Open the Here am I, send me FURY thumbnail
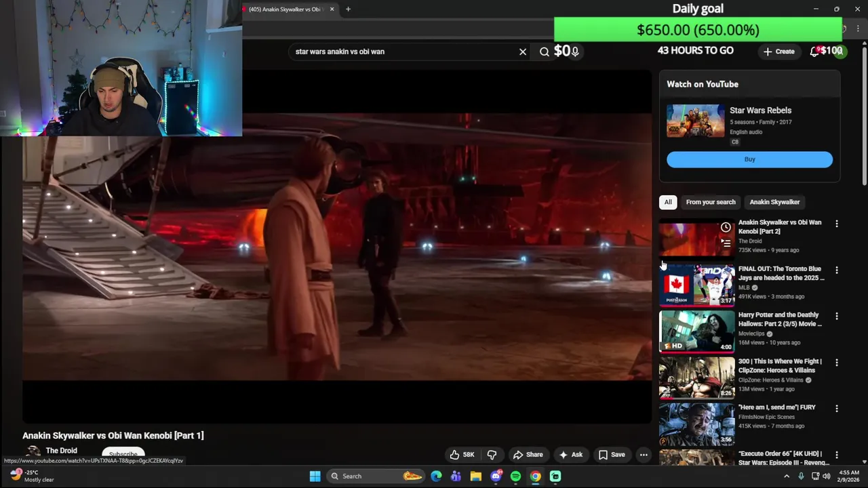Screen dimensions: 868x488 (x=696, y=424)
